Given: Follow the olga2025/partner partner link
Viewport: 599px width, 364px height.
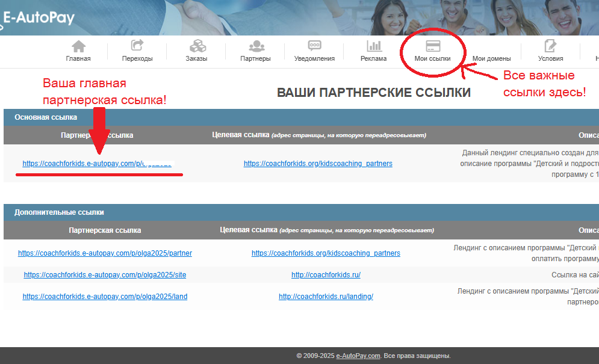Looking at the screenshot, I should [x=105, y=253].
